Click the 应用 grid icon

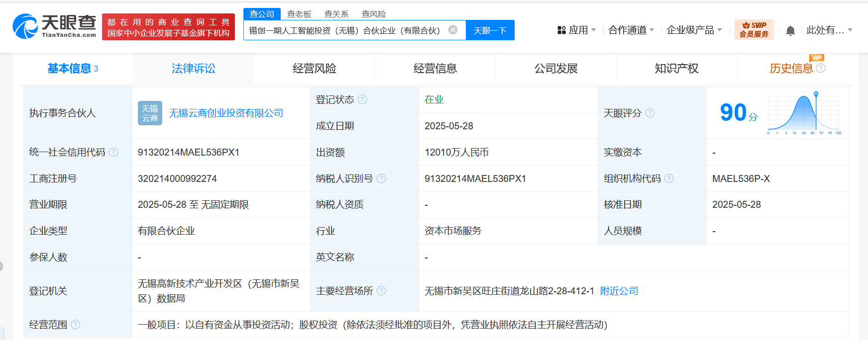(561, 30)
